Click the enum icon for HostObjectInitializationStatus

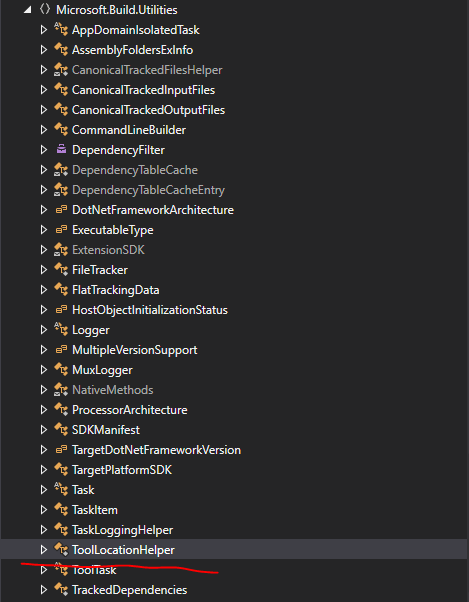tap(61, 309)
